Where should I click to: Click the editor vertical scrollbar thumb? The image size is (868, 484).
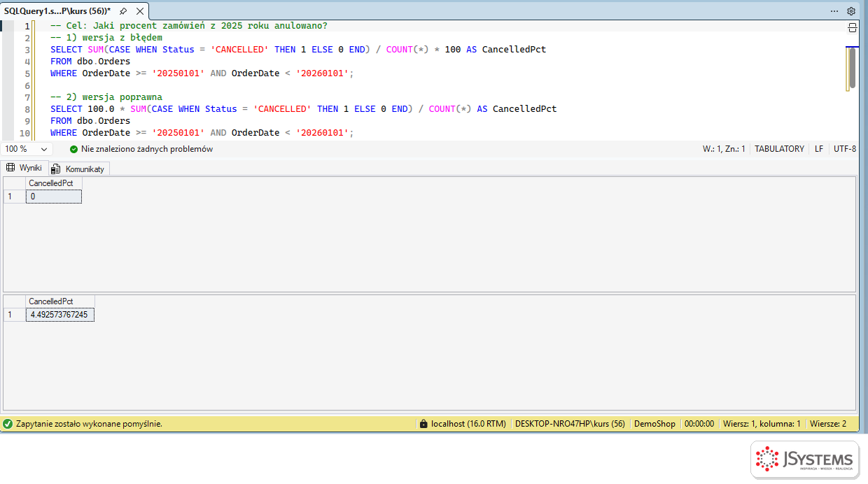[x=852, y=68]
